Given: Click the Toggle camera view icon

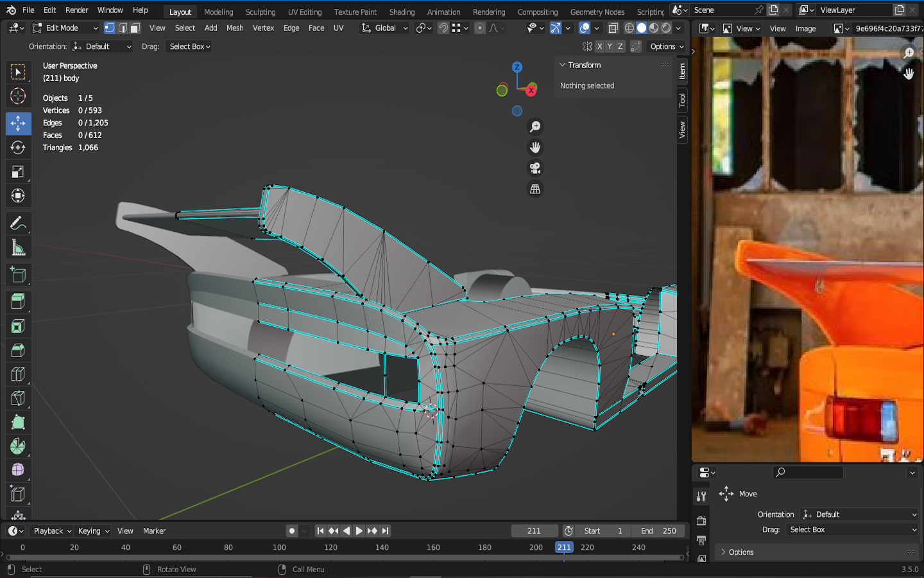Looking at the screenshot, I should click(x=535, y=168).
